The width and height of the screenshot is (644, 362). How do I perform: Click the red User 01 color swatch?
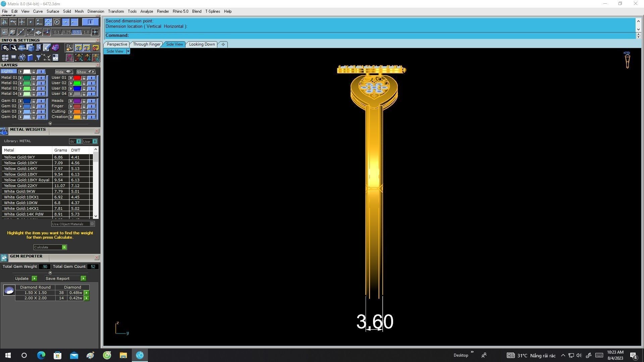click(x=77, y=78)
